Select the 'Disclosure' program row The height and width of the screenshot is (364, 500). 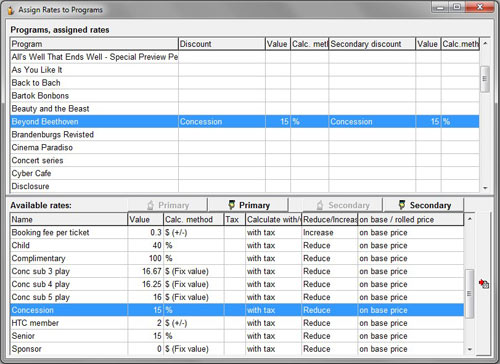pos(245,186)
